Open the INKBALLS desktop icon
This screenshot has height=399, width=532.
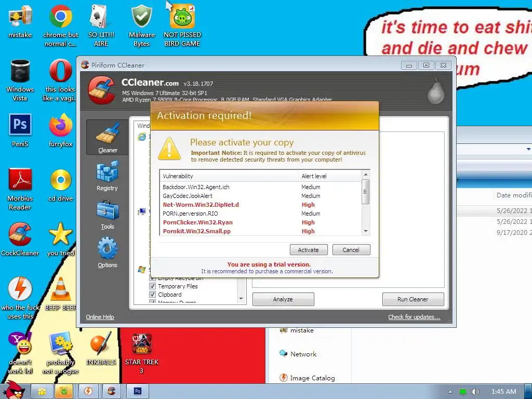[101, 349]
